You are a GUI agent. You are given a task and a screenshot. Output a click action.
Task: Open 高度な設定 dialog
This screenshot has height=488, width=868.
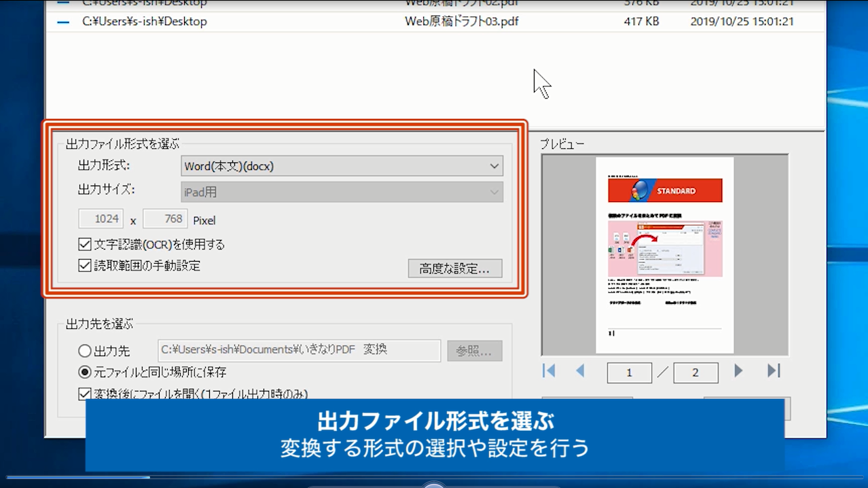pos(454,268)
